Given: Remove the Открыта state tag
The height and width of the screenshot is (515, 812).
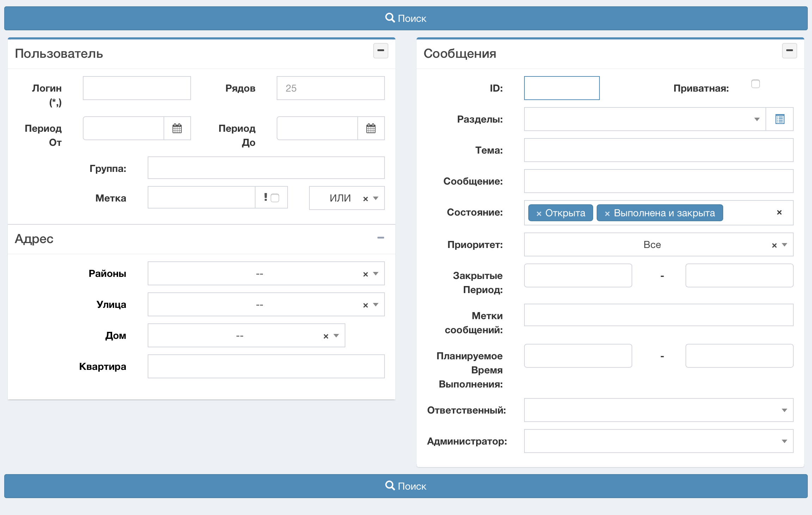Looking at the screenshot, I should click(539, 213).
